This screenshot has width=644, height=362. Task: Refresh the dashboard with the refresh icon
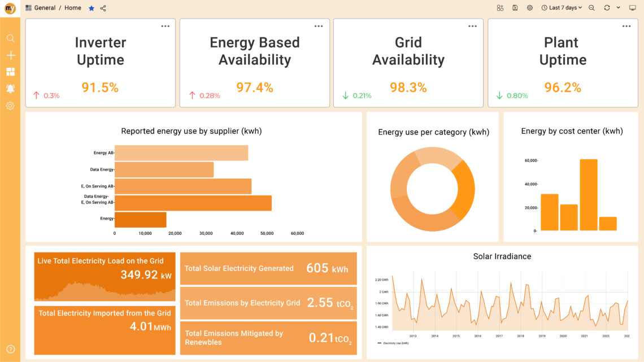click(606, 8)
